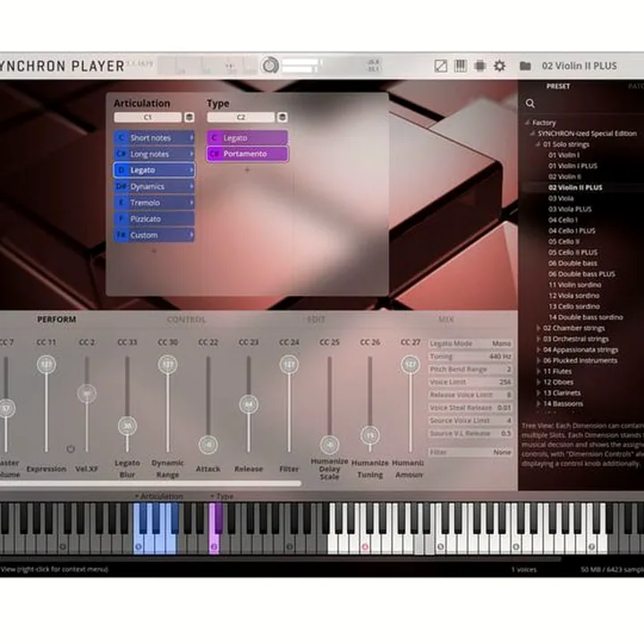
Task: Click the Expression fader knob
Action: coord(47,365)
